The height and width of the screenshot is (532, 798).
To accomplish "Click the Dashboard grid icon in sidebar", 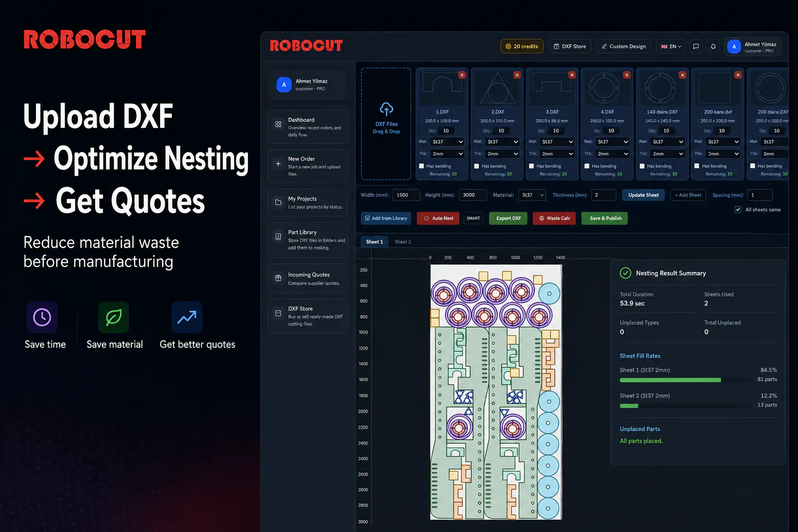I will pos(278,124).
